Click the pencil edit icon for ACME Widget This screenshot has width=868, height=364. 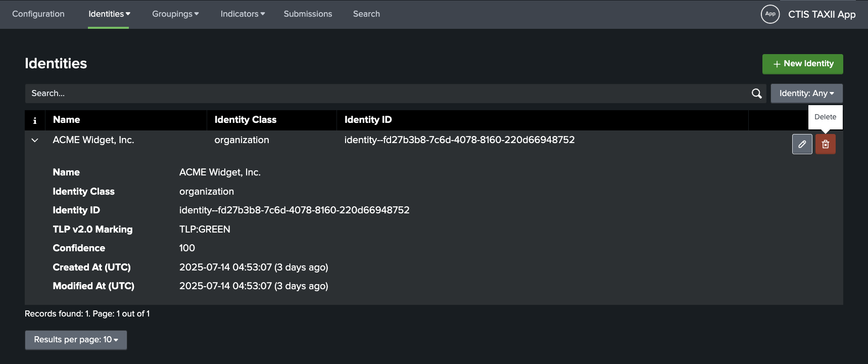802,145
